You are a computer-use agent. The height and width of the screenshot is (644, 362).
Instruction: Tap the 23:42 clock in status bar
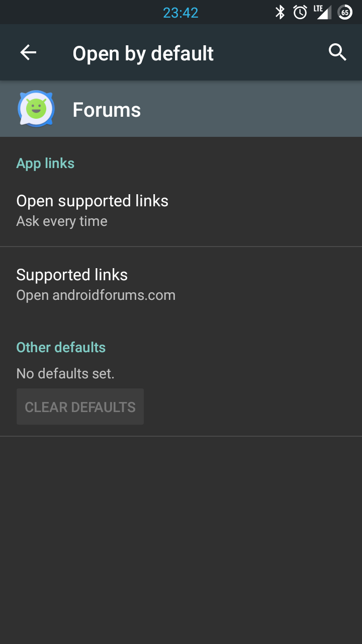(x=180, y=13)
